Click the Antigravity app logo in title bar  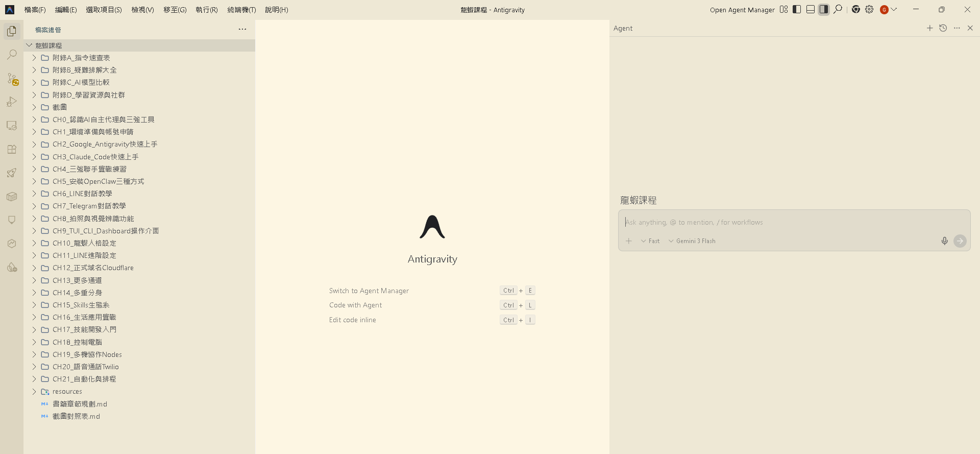pyautogui.click(x=10, y=10)
